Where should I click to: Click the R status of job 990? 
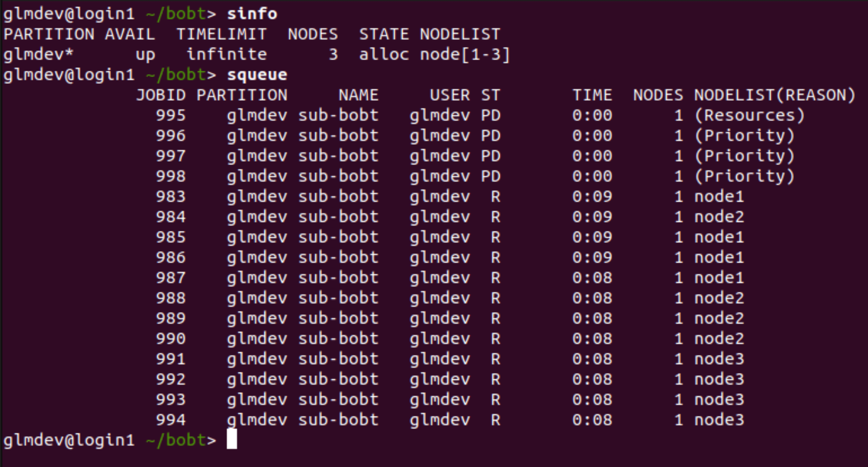(496, 339)
